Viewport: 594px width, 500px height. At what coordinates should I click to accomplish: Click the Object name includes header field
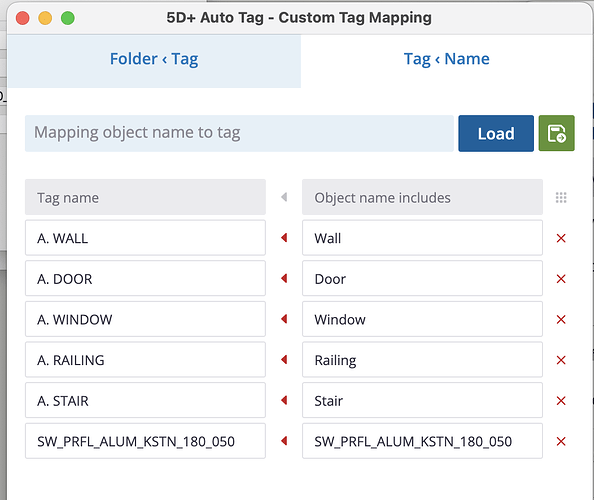click(422, 197)
